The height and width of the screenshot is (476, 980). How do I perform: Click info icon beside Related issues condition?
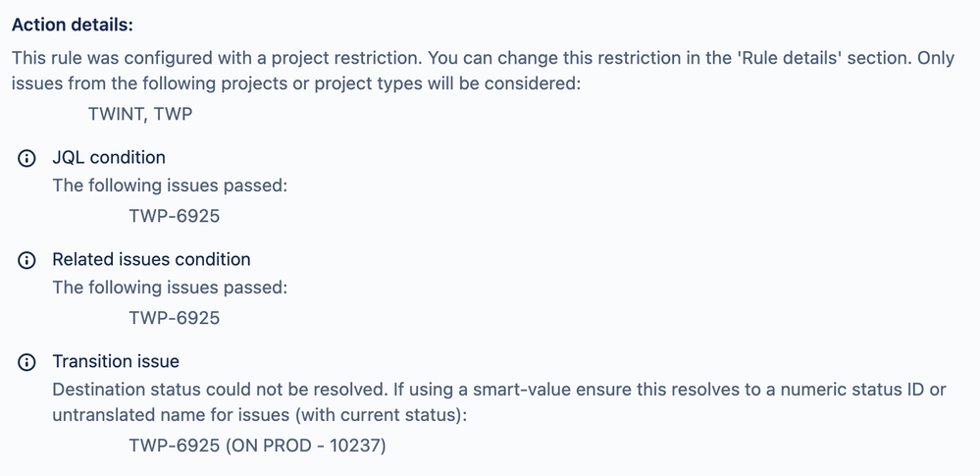26,260
